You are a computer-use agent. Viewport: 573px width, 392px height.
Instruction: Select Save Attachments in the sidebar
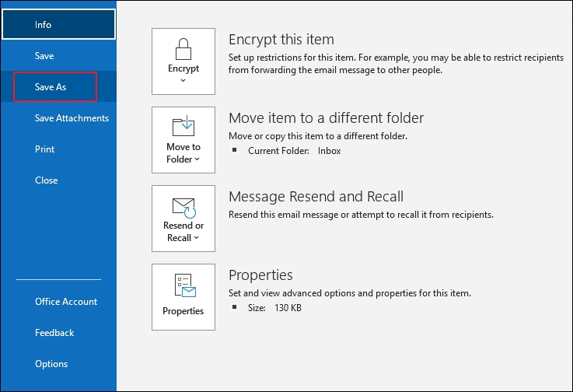click(72, 118)
